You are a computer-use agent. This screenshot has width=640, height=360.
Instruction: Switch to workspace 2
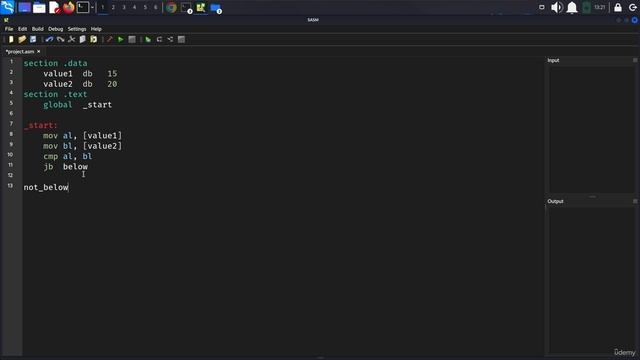113,7
